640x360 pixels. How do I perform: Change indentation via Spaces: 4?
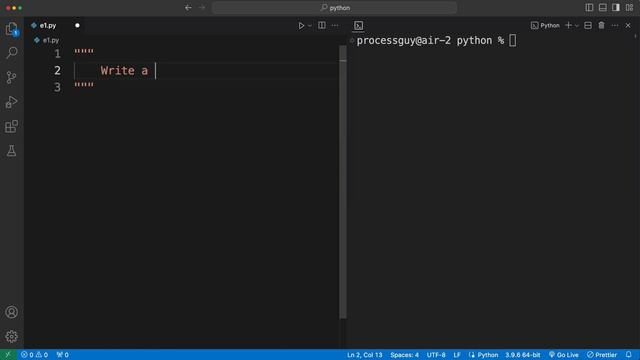404,355
